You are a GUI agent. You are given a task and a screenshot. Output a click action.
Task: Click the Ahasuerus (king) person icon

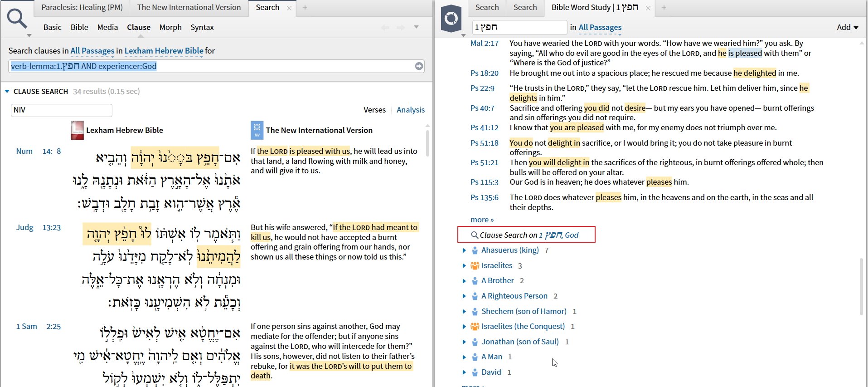[x=475, y=250]
